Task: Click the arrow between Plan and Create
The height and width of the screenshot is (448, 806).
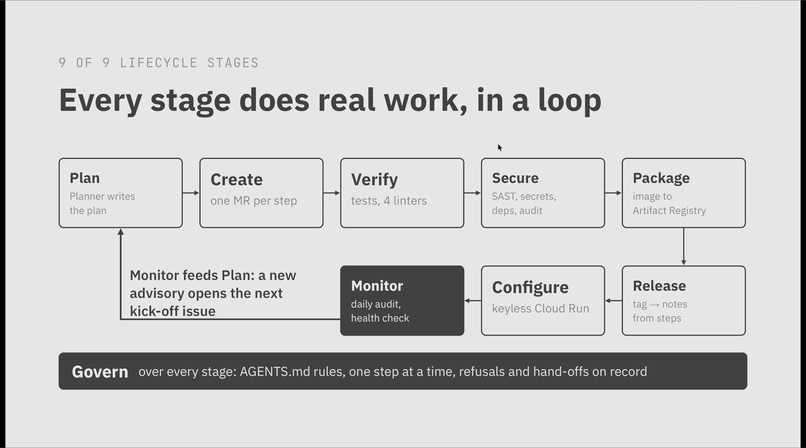Action: tap(191, 193)
